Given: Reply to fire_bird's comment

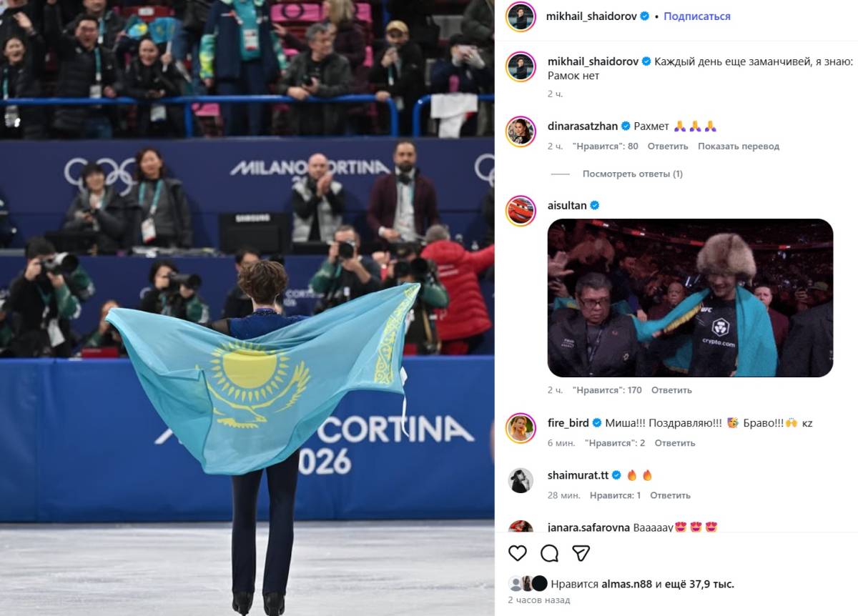Looking at the screenshot, I should 675,443.
